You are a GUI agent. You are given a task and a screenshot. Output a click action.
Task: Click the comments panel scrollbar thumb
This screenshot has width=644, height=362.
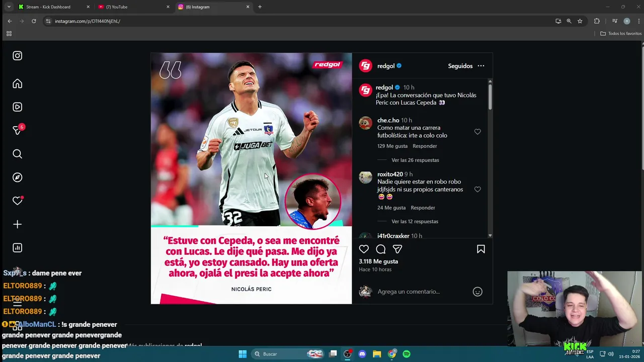coord(490,97)
